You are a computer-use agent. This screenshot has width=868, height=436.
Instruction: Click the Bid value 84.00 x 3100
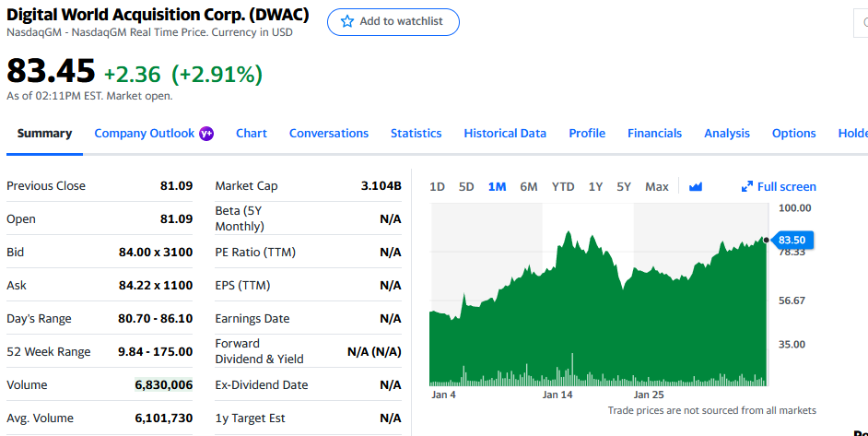[x=156, y=252]
